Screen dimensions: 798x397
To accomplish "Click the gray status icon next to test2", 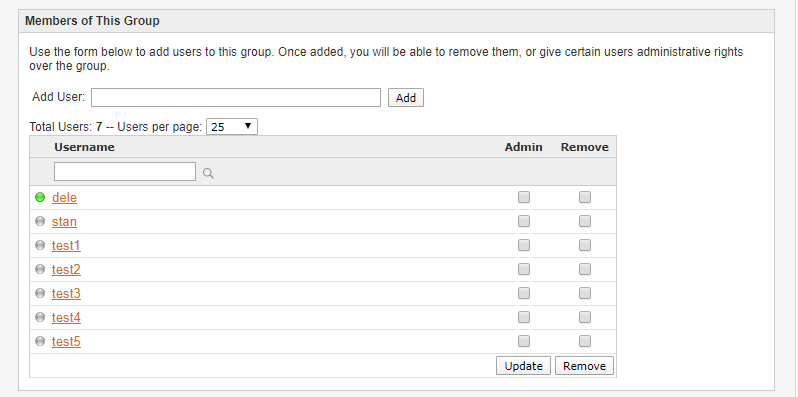I will click(40, 269).
